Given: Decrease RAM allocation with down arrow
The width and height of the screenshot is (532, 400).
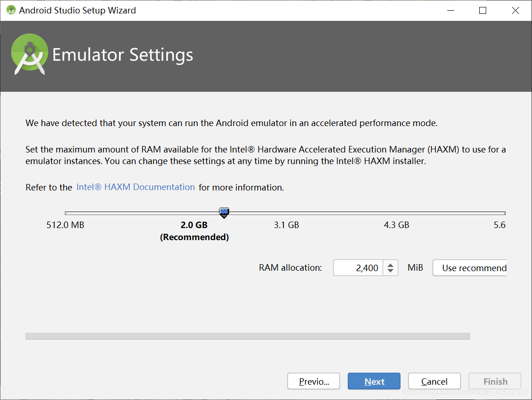Looking at the screenshot, I should click(390, 271).
